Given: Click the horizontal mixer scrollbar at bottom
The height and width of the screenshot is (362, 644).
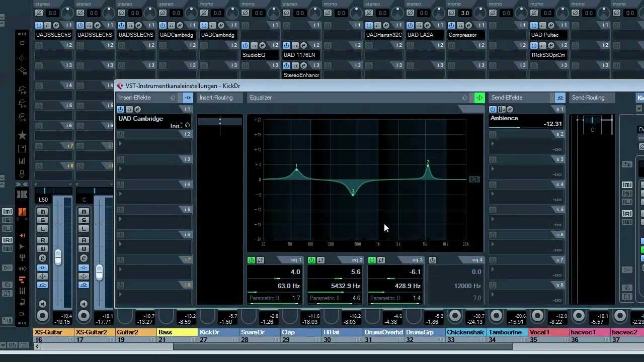Looking at the screenshot, I should (x=343, y=346).
